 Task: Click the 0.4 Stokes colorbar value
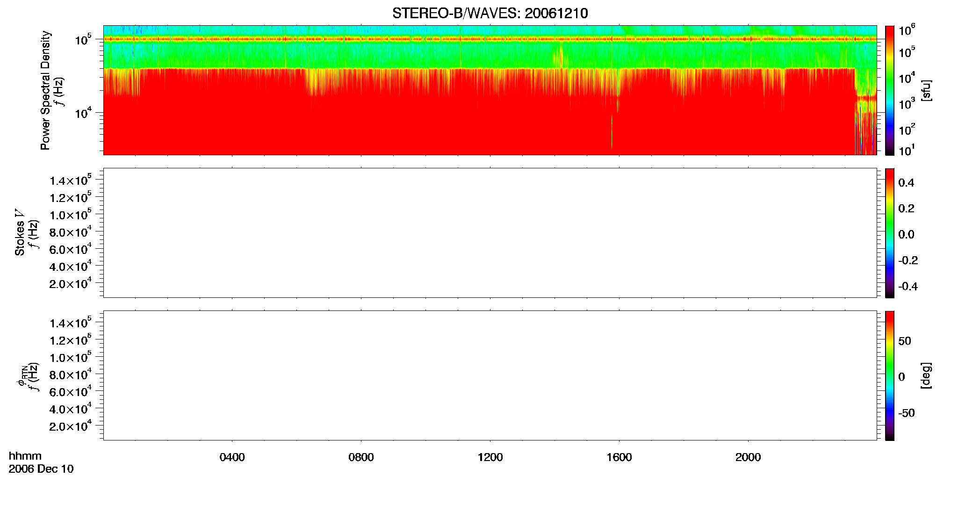pyautogui.click(x=906, y=183)
